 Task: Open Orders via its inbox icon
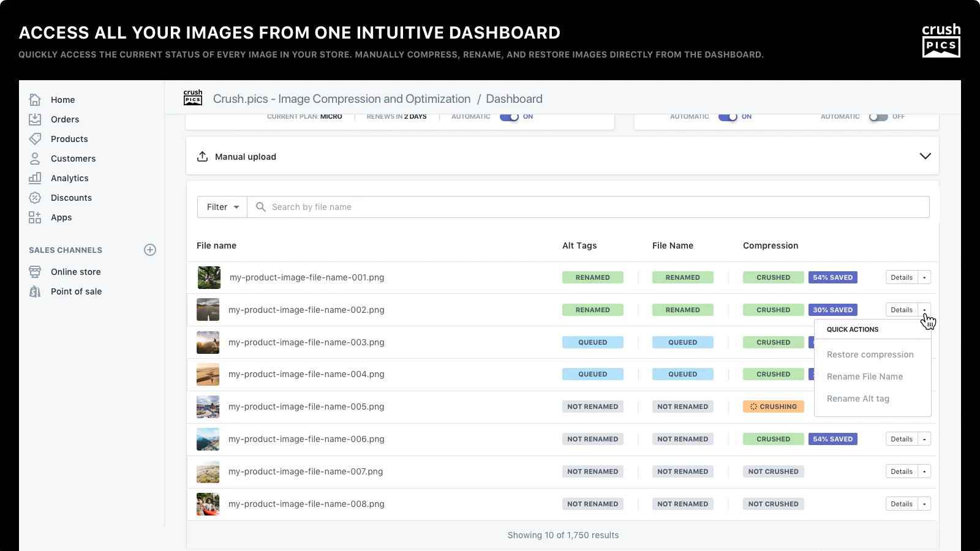[35, 119]
